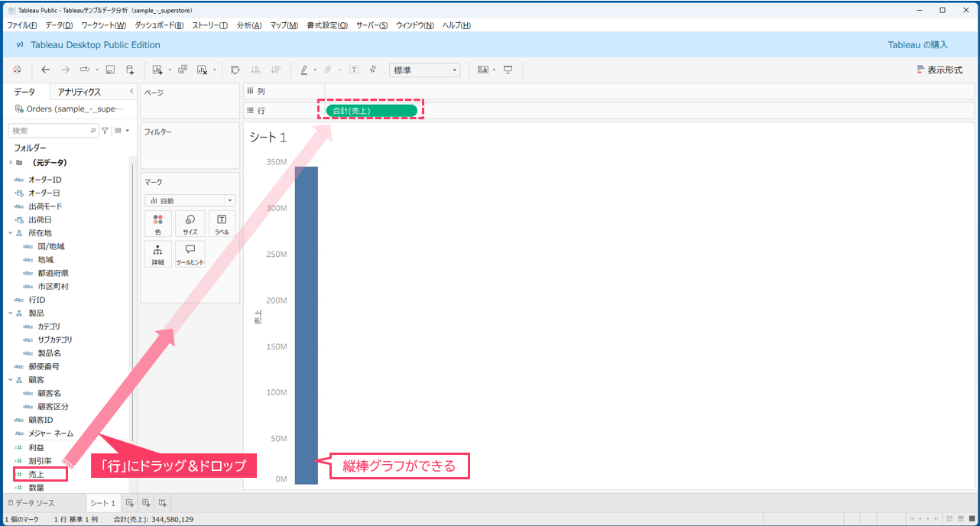Image resolution: width=980 pixels, height=526 pixels.
Task: Click the new worksheet icon at bottom
Action: pos(130,503)
